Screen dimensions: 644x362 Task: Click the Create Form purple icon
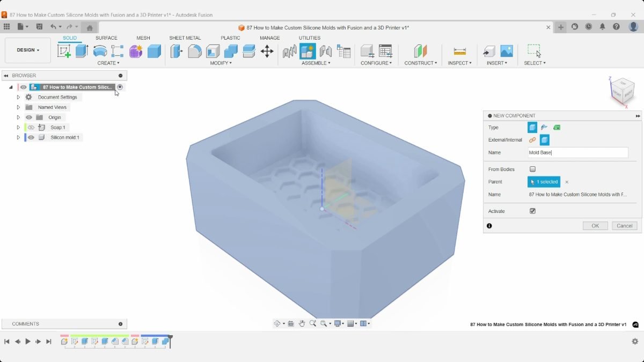pos(136,51)
